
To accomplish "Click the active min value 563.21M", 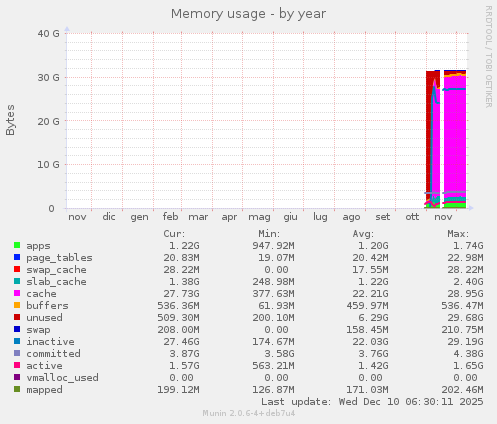I will point(273,366).
